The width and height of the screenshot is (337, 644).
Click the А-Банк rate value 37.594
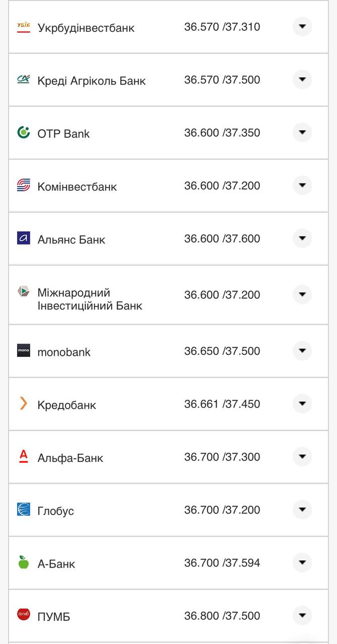coord(242,563)
